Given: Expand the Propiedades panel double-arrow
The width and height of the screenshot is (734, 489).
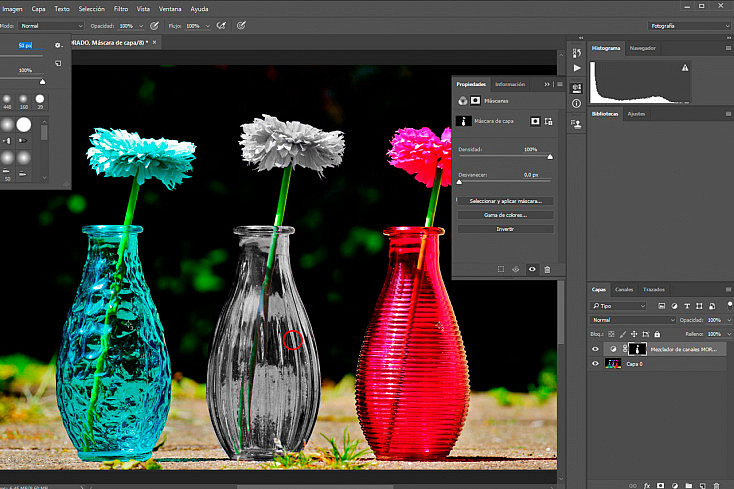Looking at the screenshot, I should click(547, 84).
